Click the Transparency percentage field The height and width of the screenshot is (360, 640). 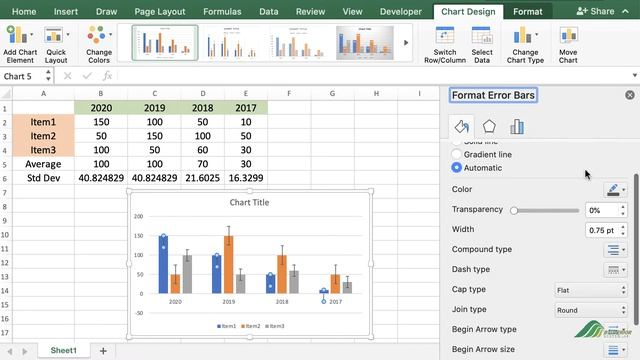(x=602, y=210)
